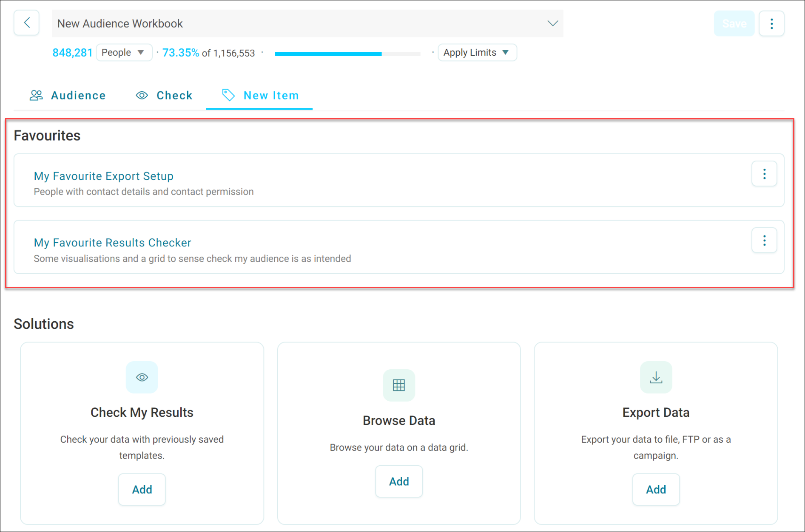Screen dimensions: 805x532
Task: Click the grid icon on Browse Data card
Action: tap(399, 385)
